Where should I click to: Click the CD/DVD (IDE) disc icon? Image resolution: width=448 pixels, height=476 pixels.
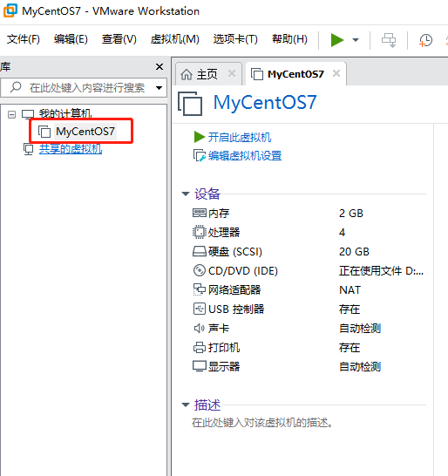coord(200,270)
